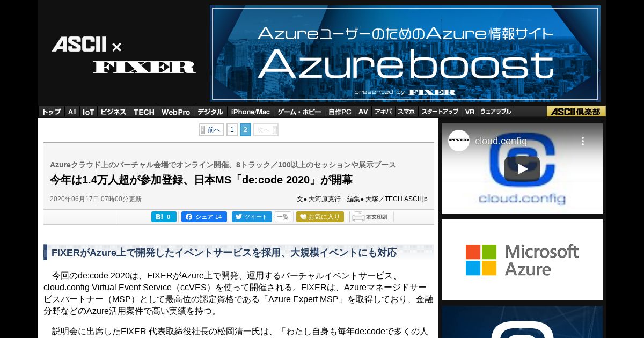Tweet the article with ツイート button
This screenshot has height=338, width=644.
pyautogui.click(x=252, y=217)
